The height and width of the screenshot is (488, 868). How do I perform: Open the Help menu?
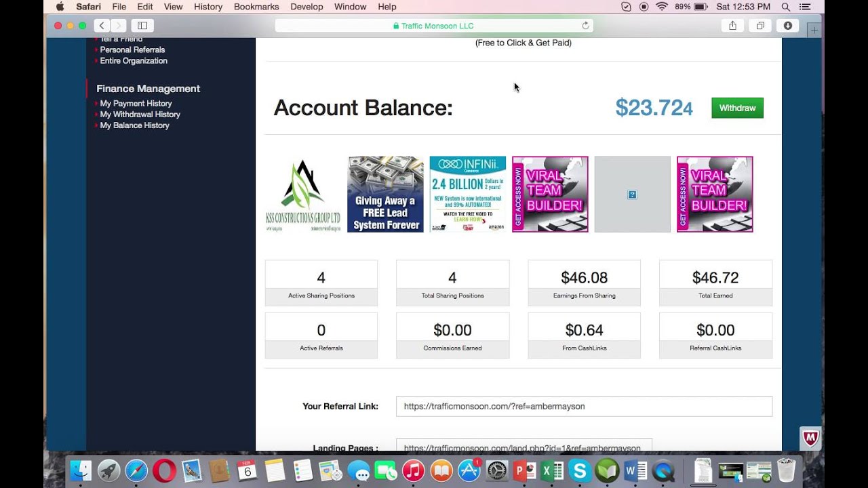pos(387,7)
